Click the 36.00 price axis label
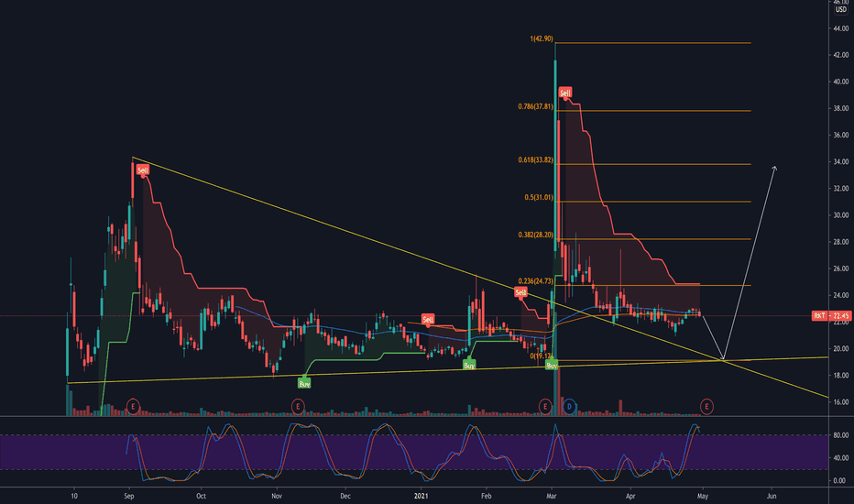Image resolution: width=854 pixels, height=504 pixels. [x=840, y=135]
